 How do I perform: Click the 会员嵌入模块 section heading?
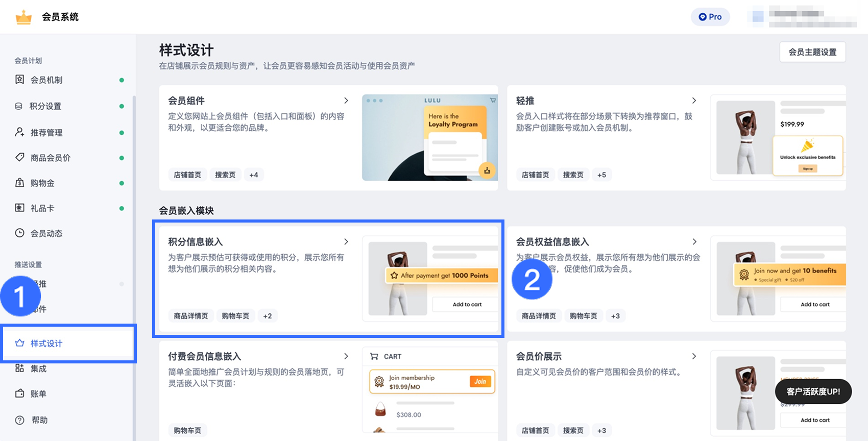pyautogui.click(x=186, y=211)
